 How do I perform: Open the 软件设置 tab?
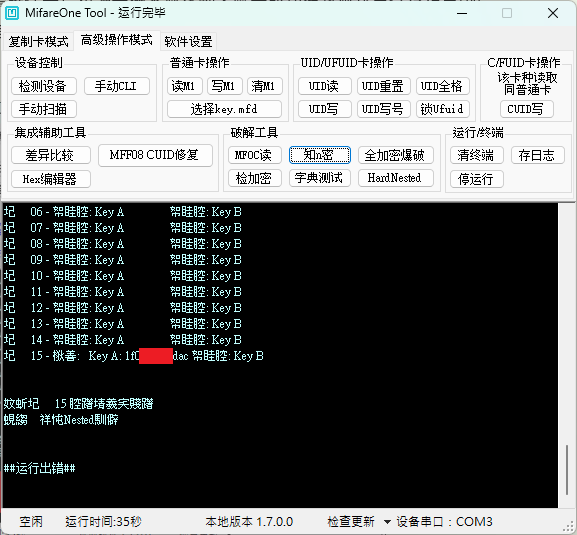tap(188, 41)
